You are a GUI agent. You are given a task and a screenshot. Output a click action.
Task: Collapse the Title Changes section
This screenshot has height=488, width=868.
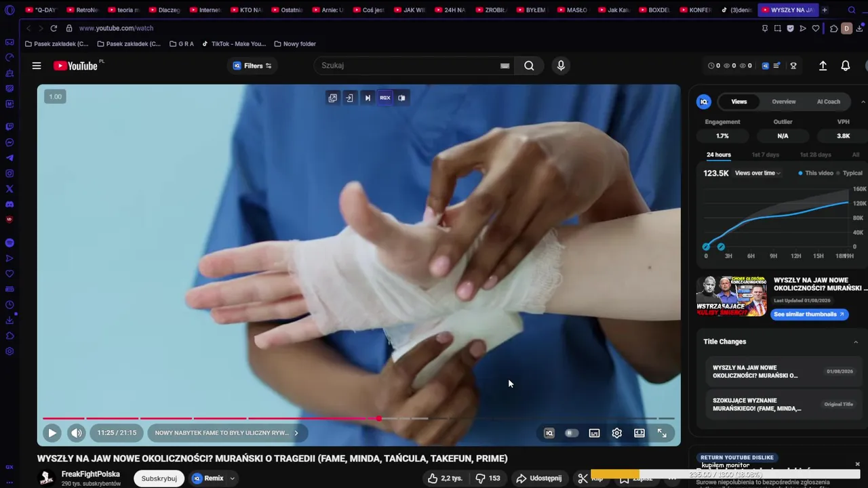pyautogui.click(x=856, y=342)
